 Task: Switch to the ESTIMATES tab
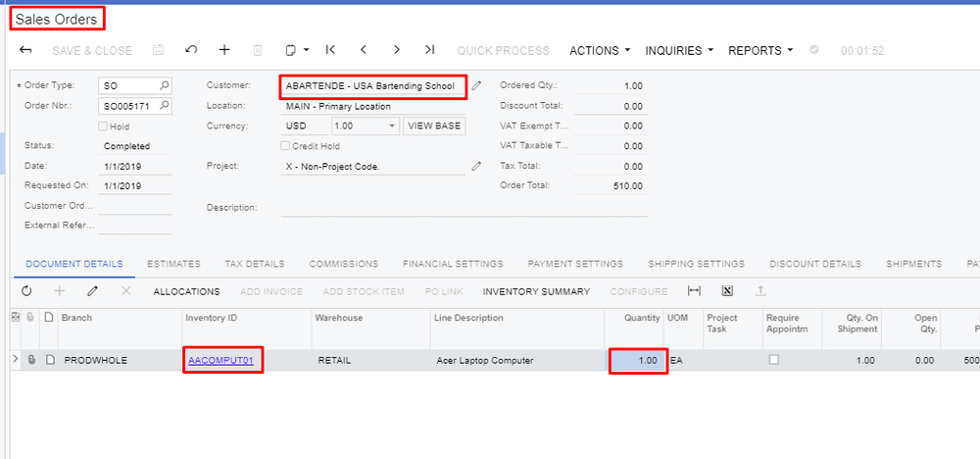click(x=173, y=264)
